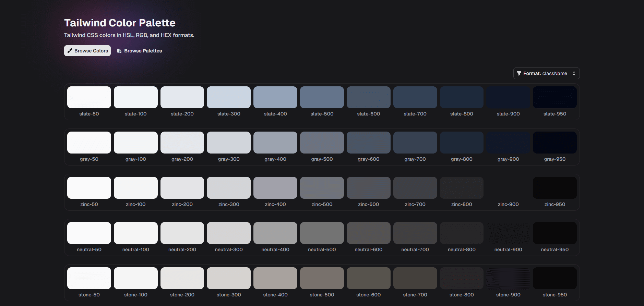Pick the slate-400 color swatch

pos(275,97)
